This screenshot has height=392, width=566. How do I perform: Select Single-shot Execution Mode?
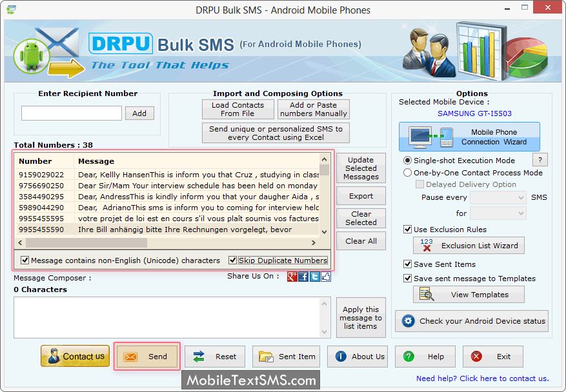(x=407, y=161)
